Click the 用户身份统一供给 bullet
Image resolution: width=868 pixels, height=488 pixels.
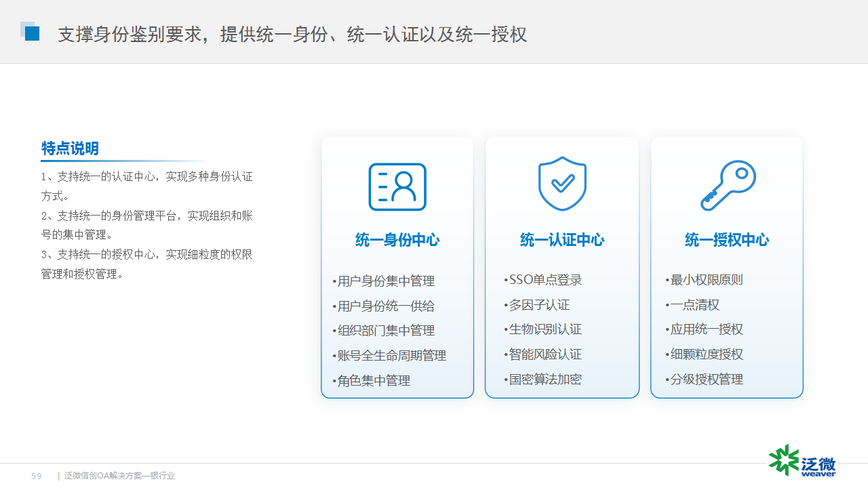(384, 306)
